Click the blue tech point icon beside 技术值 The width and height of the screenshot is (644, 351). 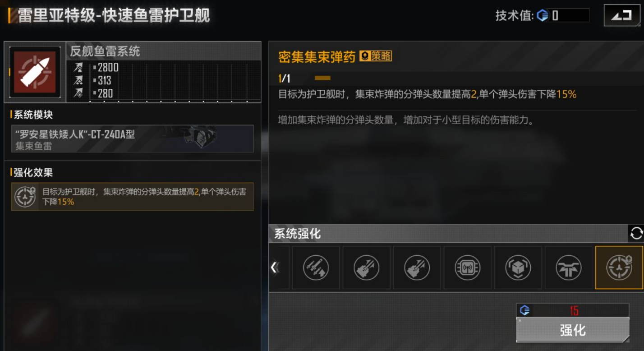(543, 16)
